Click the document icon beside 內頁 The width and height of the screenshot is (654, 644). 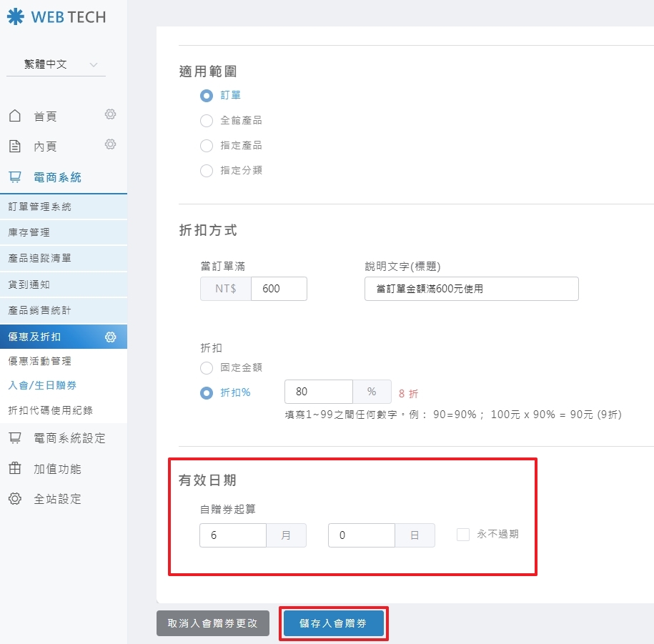point(16,144)
